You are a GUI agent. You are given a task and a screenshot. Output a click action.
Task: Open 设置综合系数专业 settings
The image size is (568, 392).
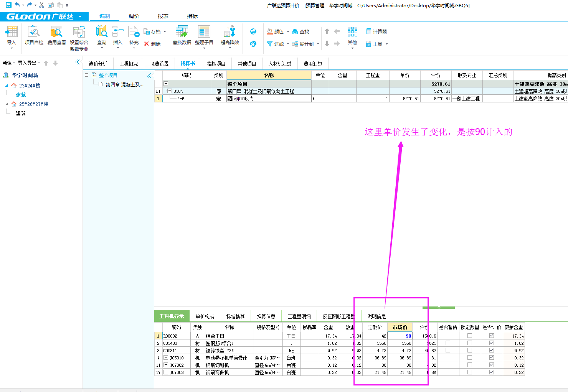(79, 38)
